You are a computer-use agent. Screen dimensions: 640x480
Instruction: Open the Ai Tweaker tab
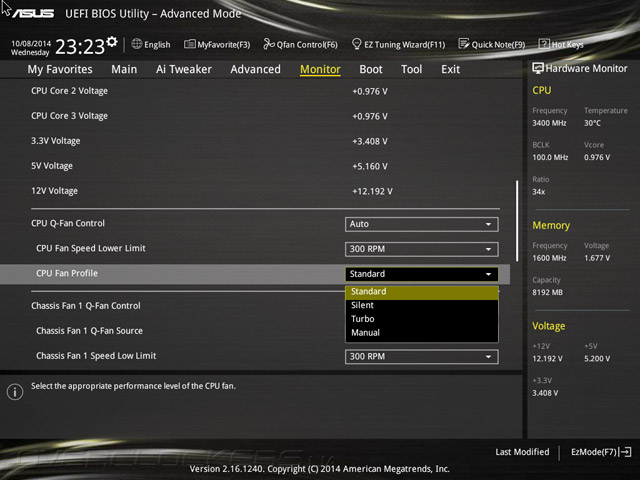184,69
